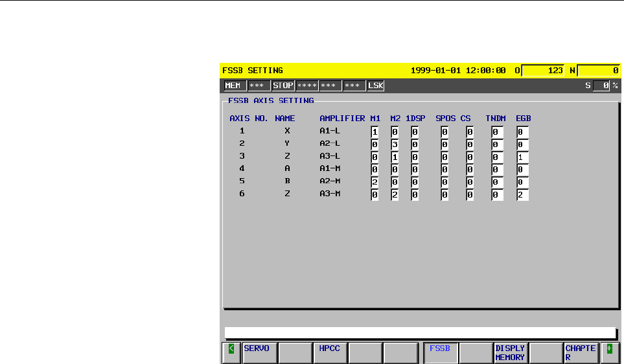Click the key-in input line
624x364 pixels.
point(421,333)
